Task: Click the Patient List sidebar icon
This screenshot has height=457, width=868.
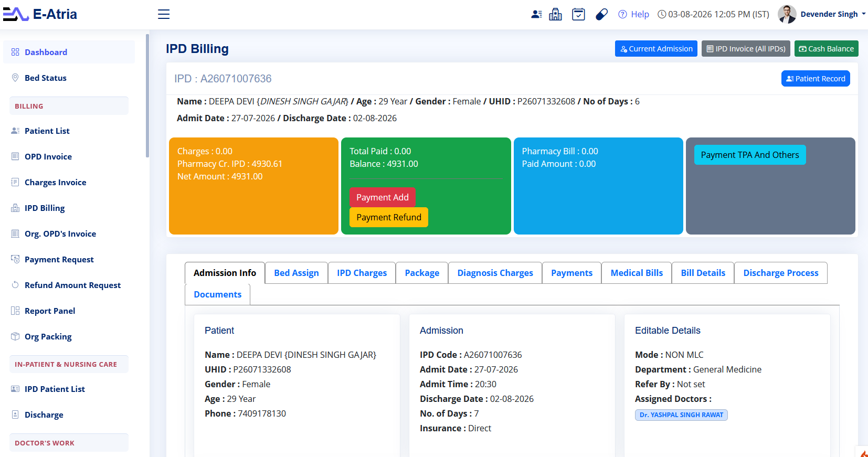Action: 15,131
